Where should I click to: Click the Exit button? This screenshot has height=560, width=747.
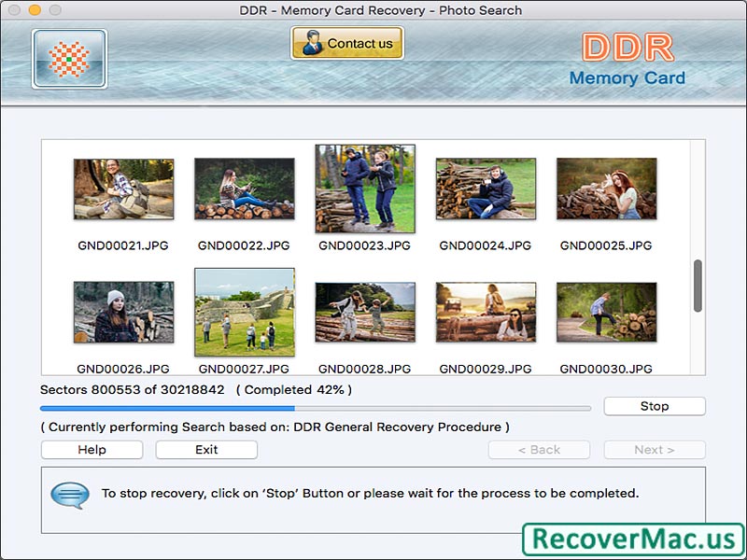[206, 450]
